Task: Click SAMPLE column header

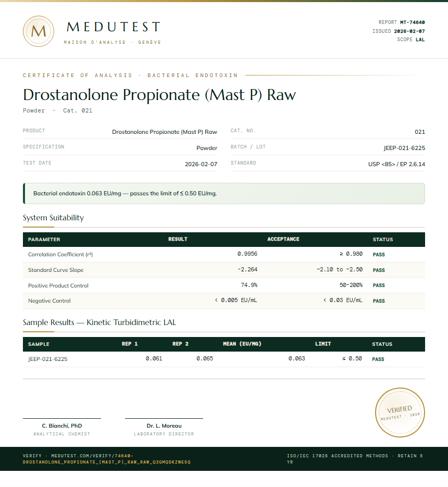Action: tap(39, 344)
